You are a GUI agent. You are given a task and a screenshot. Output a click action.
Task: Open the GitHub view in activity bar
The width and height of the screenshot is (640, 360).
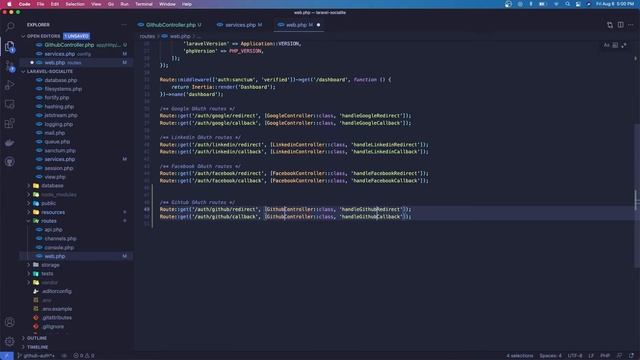point(9,162)
